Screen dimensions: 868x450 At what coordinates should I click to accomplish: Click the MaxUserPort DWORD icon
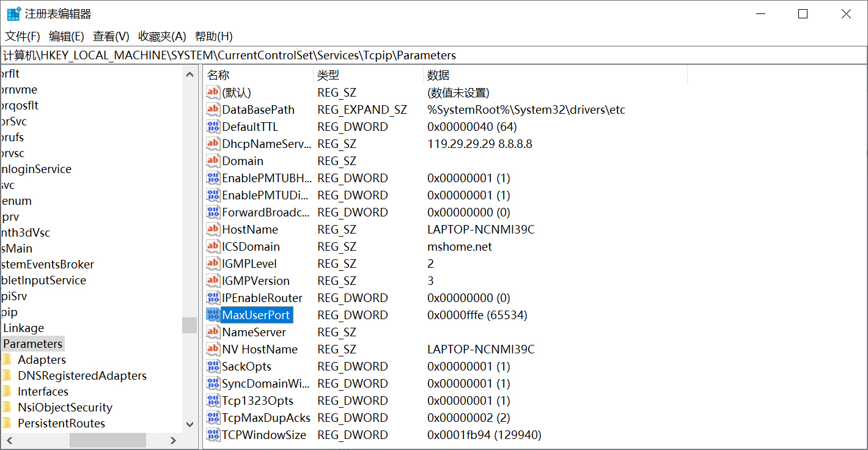213,315
